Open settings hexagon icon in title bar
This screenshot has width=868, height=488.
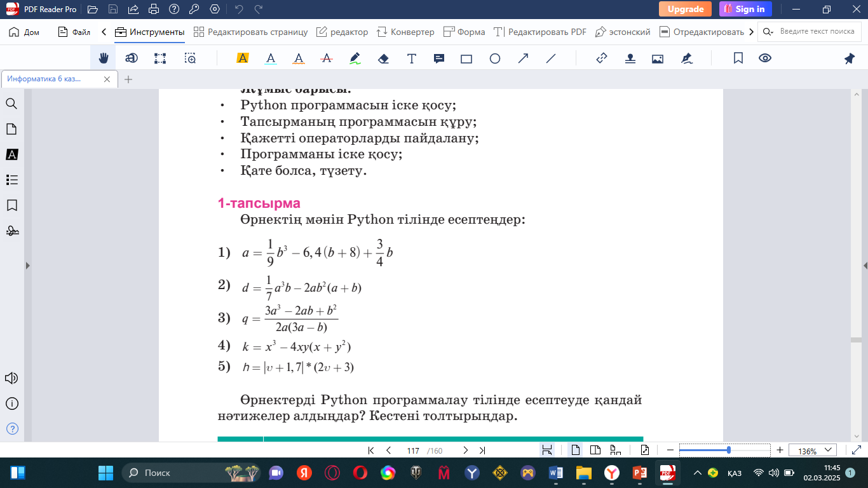(x=215, y=10)
